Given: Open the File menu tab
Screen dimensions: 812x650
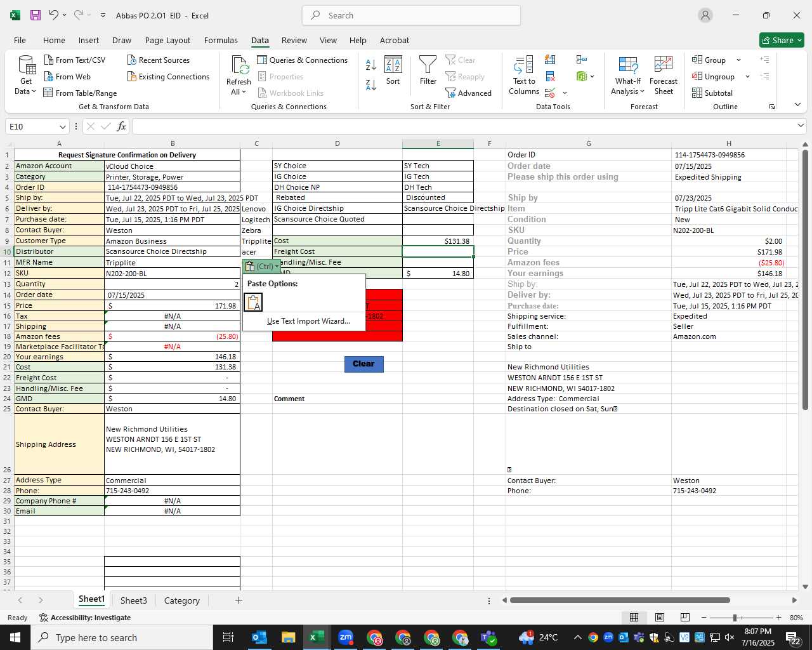Looking at the screenshot, I should [20, 40].
